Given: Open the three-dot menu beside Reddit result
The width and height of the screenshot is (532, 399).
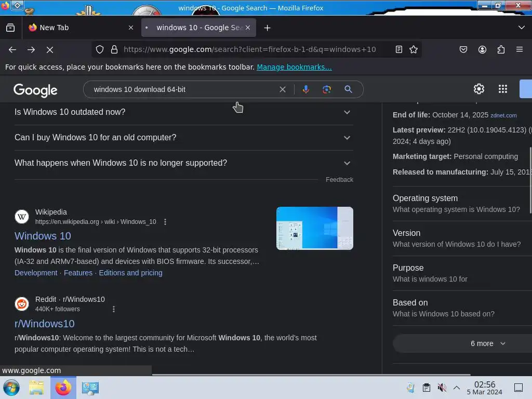Looking at the screenshot, I should 114,309.
